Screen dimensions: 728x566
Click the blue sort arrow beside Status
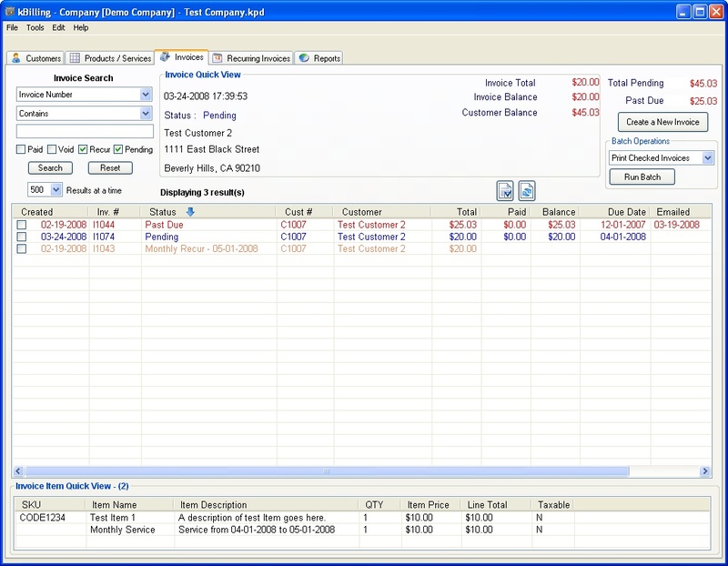click(x=190, y=212)
